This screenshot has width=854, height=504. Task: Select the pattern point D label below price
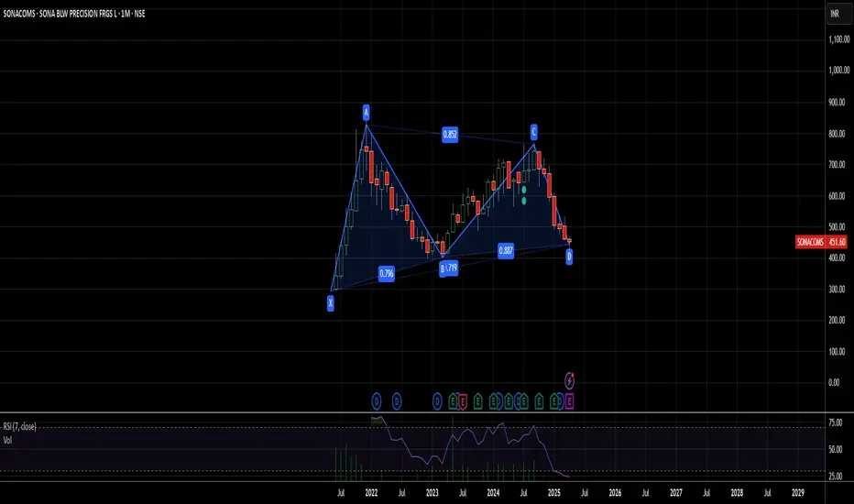pos(569,256)
